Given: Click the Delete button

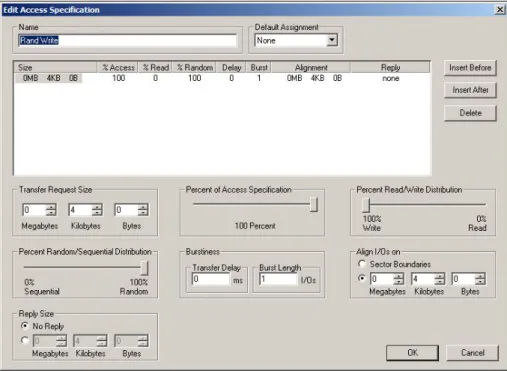Looking at the screenshot, I should coord(470,113).
